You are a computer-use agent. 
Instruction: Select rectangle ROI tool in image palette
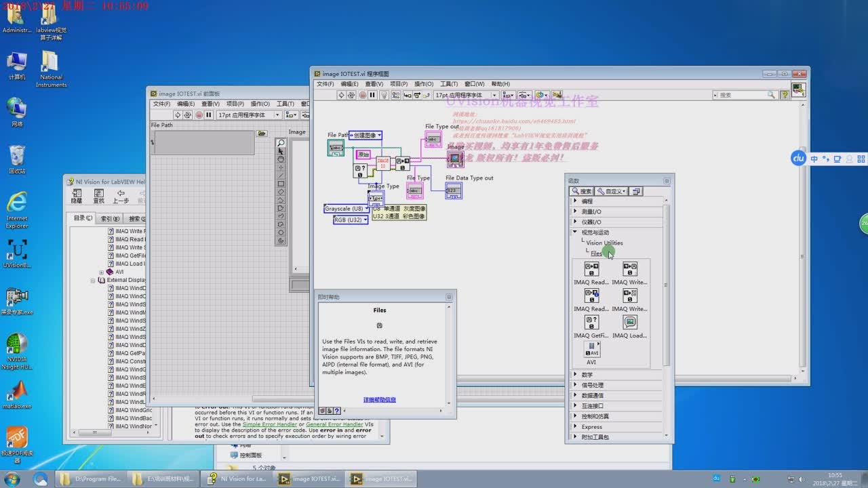tap(281, 184)
